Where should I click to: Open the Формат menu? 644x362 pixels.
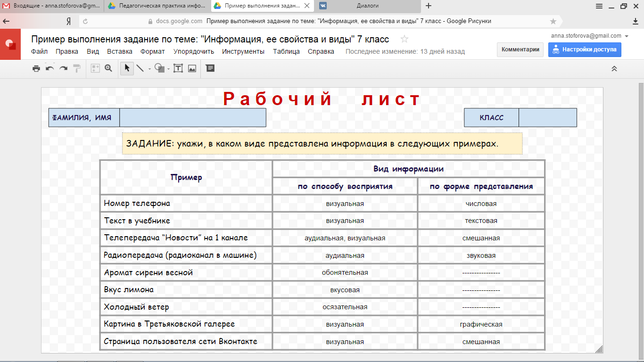point(153,51)
